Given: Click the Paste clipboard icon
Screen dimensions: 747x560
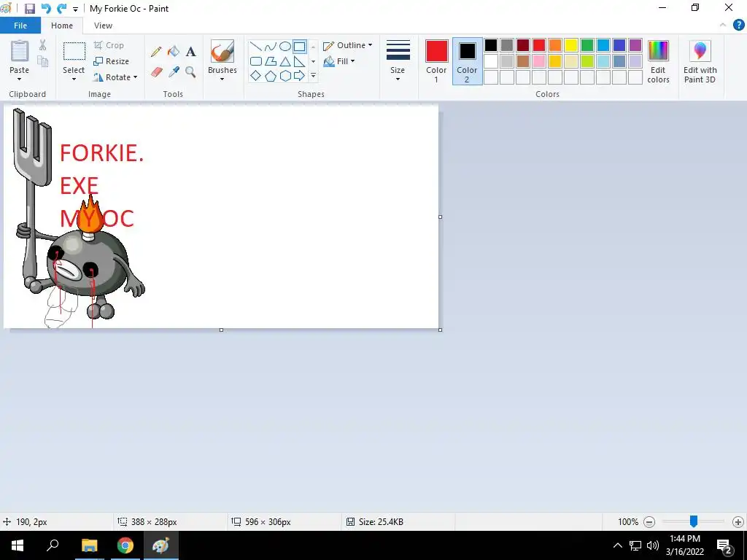Looking at the screenshot, I should (x=20, y=50).
